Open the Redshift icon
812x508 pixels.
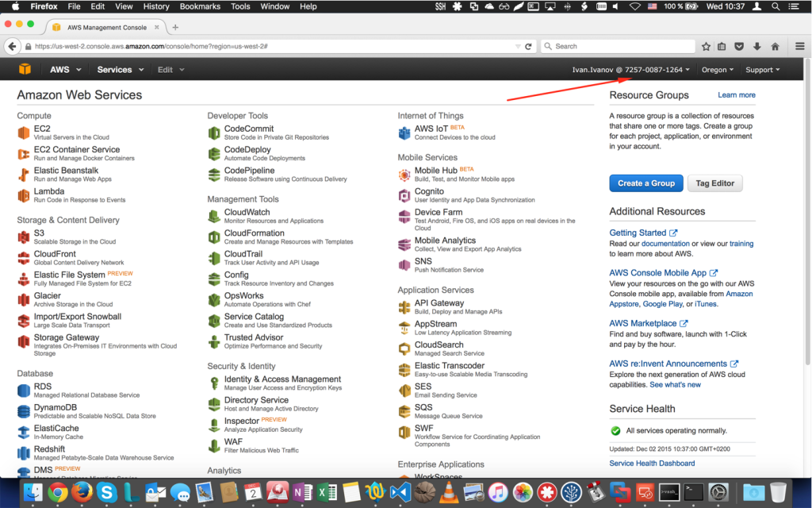click(x=24, y=453)
